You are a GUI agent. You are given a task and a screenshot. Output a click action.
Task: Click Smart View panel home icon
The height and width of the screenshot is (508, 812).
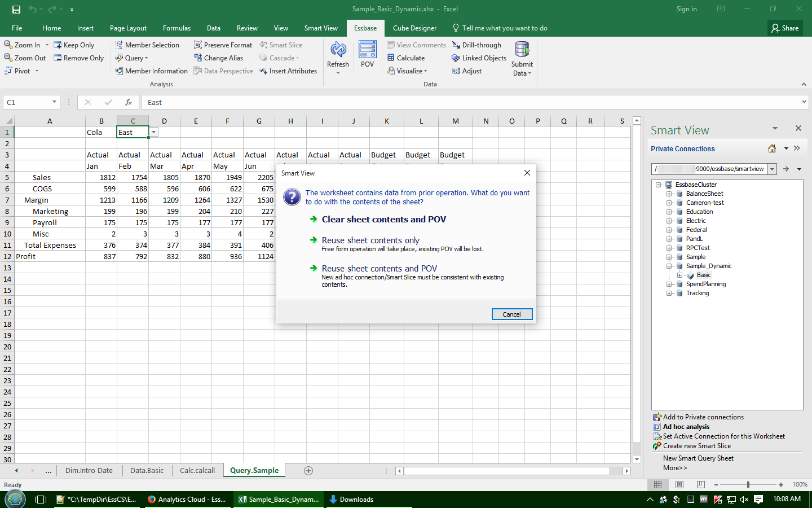(x=772, y=148)
